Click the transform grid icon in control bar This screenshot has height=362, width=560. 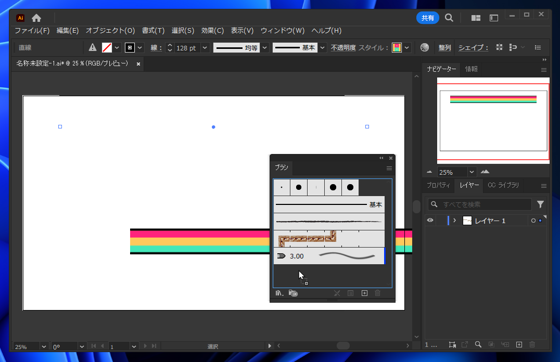(499, 47)
